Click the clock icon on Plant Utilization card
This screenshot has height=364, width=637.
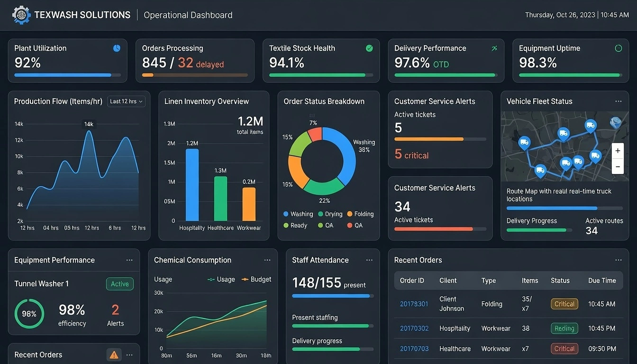(x=116, y=48)
